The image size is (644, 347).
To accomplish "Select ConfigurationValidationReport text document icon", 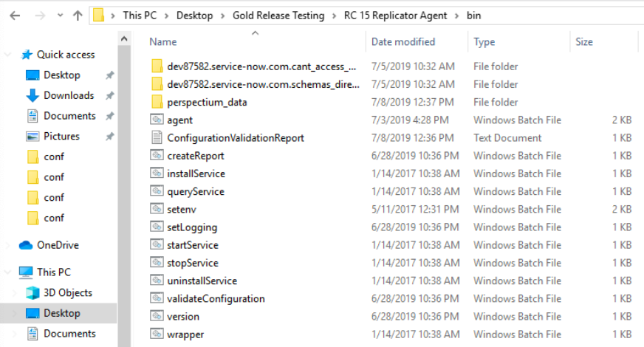I will (157, 137).
